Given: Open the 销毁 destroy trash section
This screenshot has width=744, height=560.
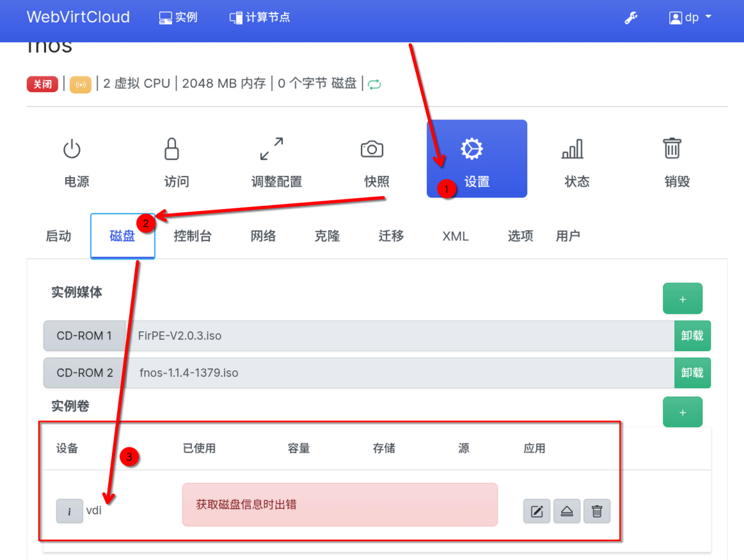Looking at the screenshot, I should click(x=677, y=162).
